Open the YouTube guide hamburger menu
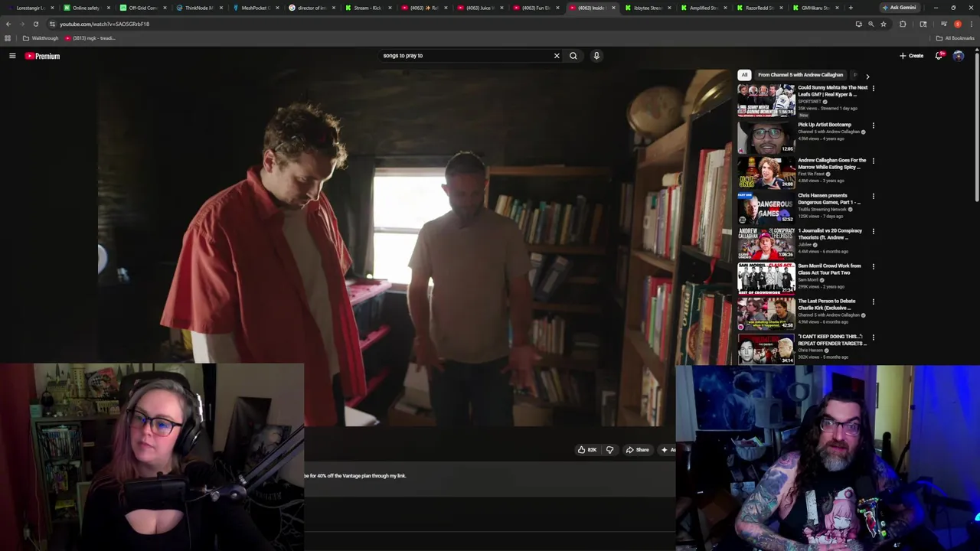Screen dimensions: 980x551 pyautogui.click(x=12, y=56)
